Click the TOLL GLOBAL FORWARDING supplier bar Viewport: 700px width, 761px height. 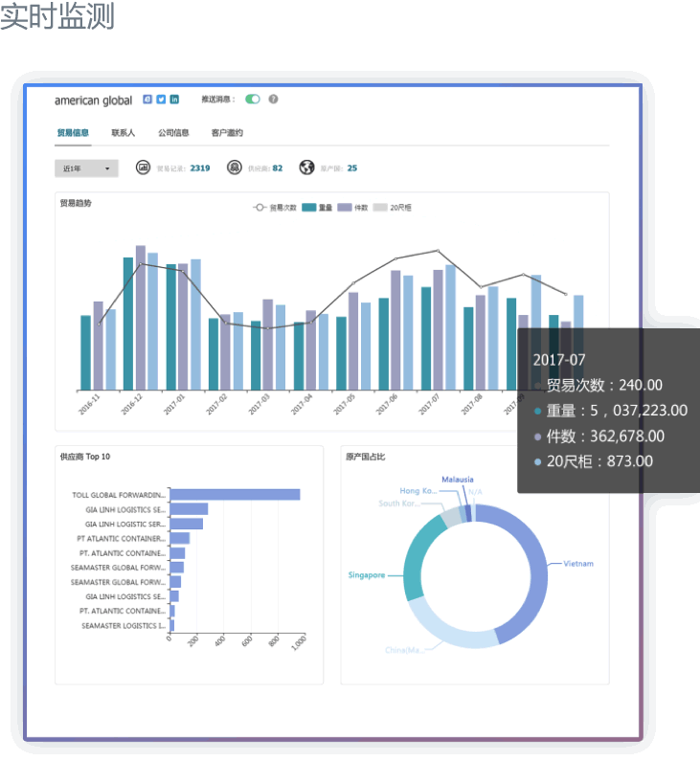(x=235, y=495)
